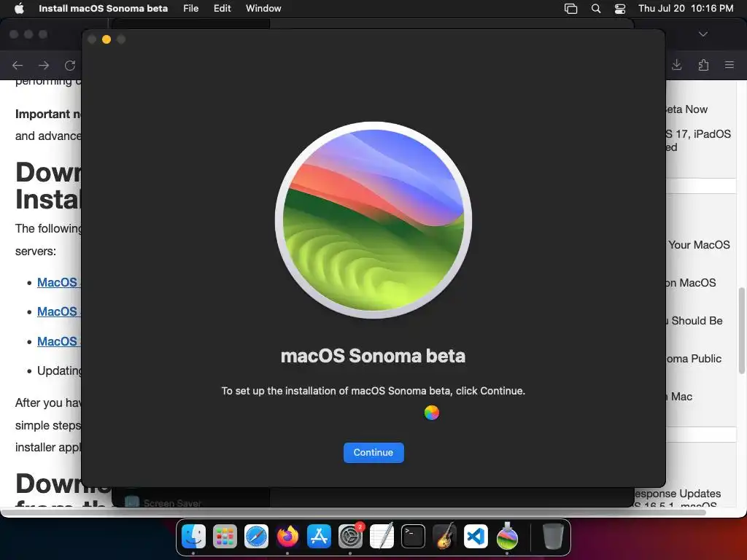Minimize the installer window with yellow button

pyautogui.click(x=107, y=39)
